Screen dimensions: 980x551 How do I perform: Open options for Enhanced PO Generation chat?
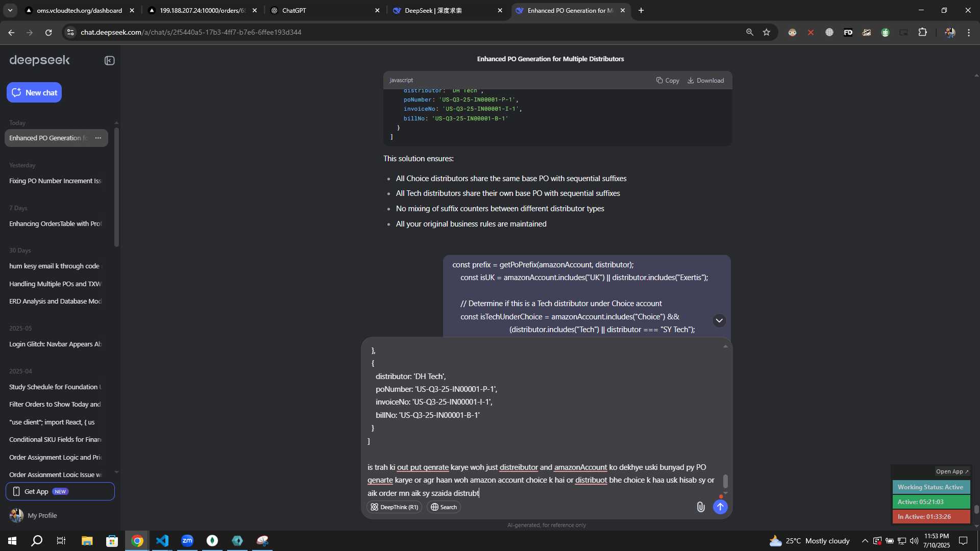pyautogui.click(x=98, y=138)
